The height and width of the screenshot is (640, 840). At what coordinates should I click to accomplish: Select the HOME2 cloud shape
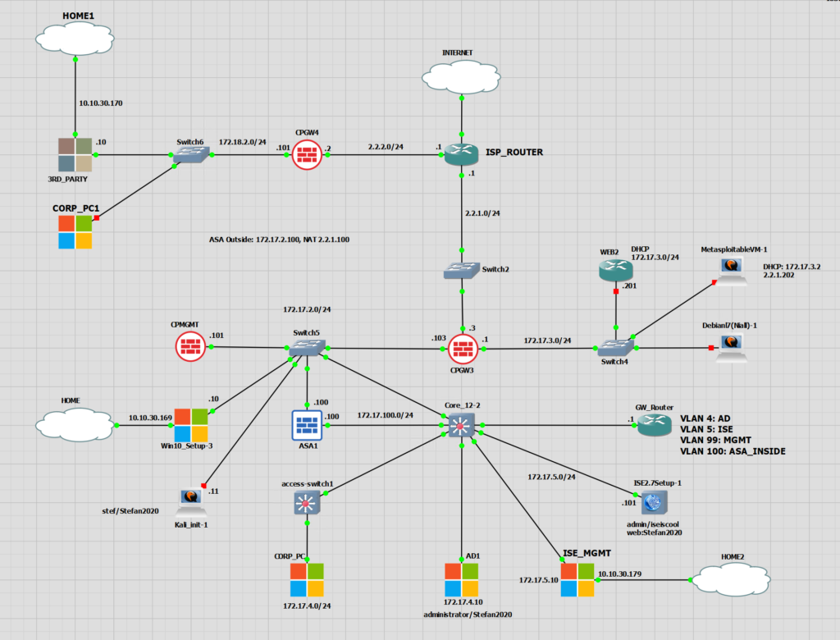pos(732,579)
